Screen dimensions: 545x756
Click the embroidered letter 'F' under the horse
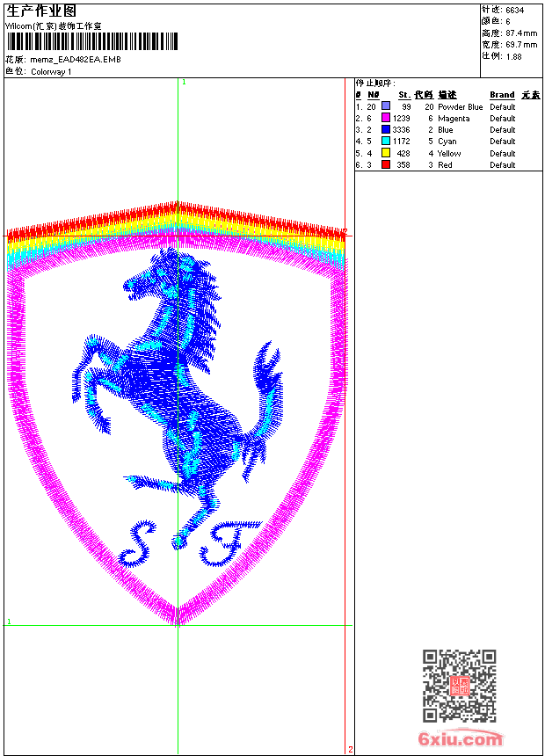(x=230, y=543)
